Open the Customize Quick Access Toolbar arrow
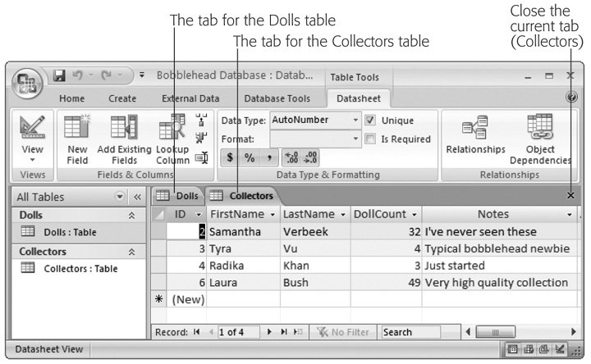Viewport: 591px width, 364px height. pyautogui.click(x=142, y=75)
